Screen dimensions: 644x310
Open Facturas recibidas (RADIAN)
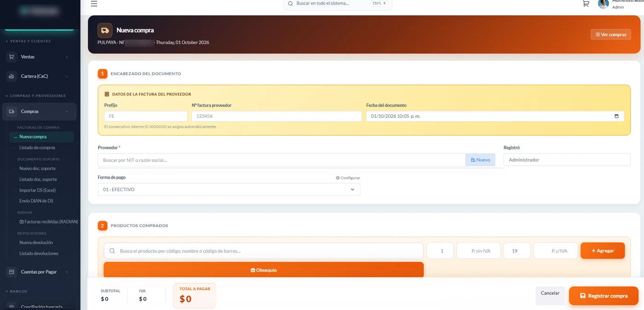[x=49, y=222]
